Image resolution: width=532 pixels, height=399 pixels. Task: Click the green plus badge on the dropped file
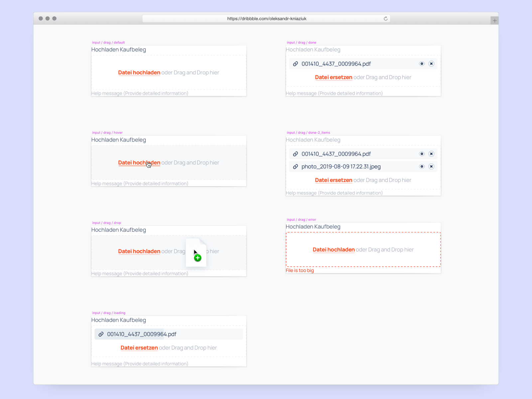point(197,258)
